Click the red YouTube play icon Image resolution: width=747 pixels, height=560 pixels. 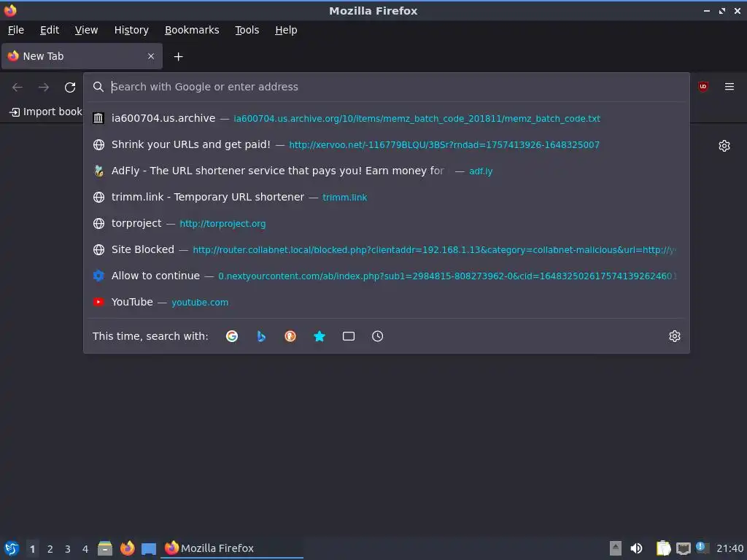98,302
